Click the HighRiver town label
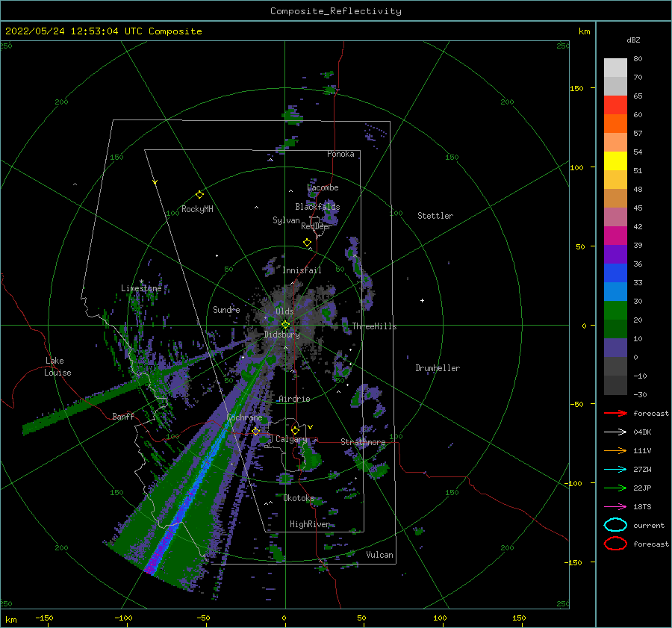The image size is (672, 628). [310, 524]
